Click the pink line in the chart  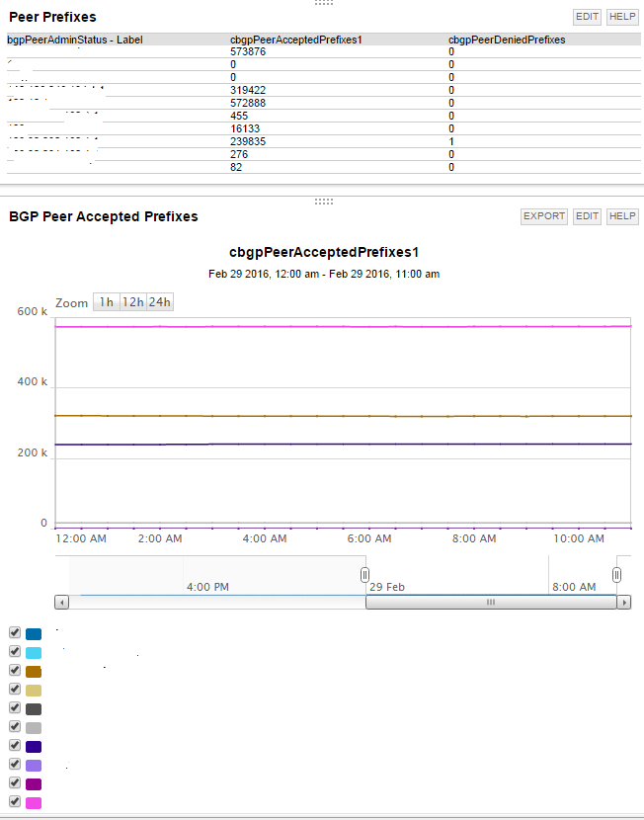(343, 326)
